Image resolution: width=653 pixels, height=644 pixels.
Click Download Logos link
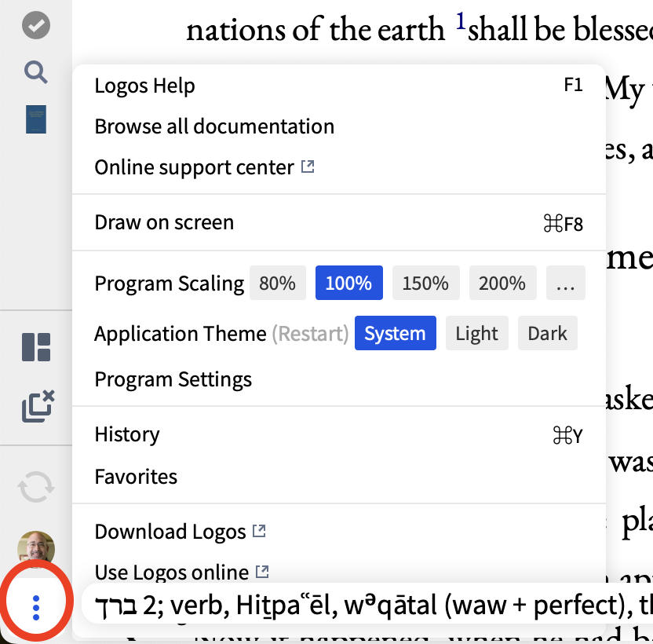[170, 532]
